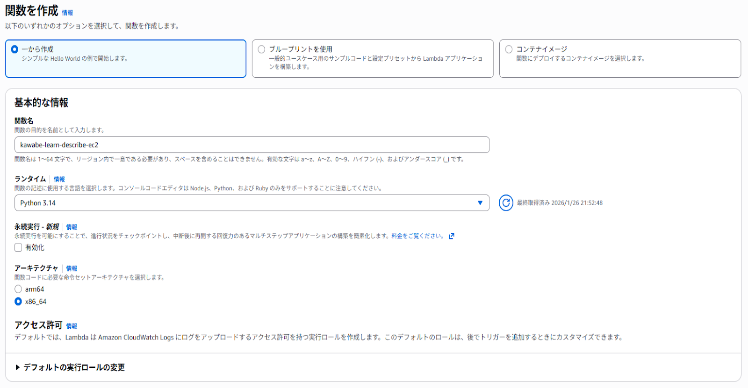Image resolution: width=748 pixels, height=388 pixels.
Task: Open 情報 link next to 永続実行
Action: (71, 227)
